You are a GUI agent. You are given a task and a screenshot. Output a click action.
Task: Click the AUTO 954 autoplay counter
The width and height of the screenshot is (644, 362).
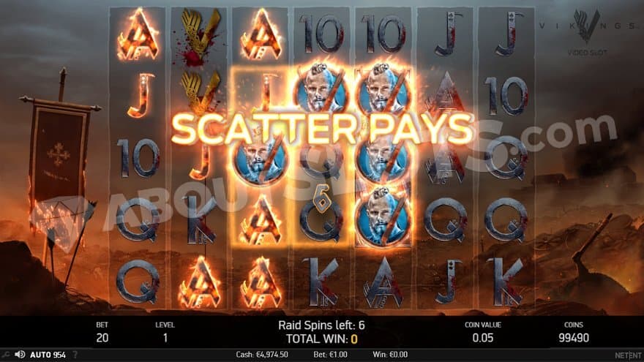(x=48, y=355)
